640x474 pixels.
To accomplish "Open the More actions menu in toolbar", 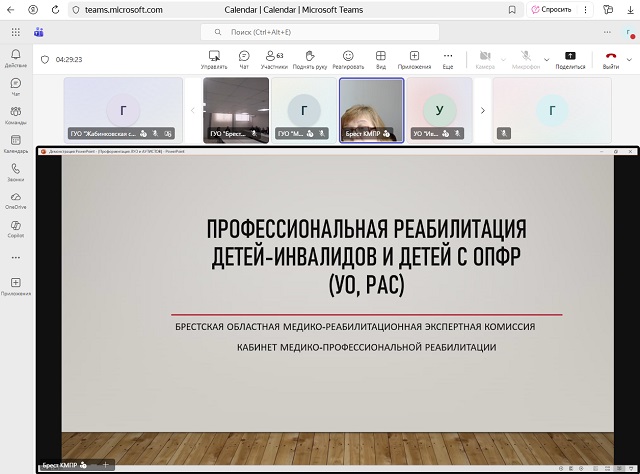I will (x=448, y=60).
